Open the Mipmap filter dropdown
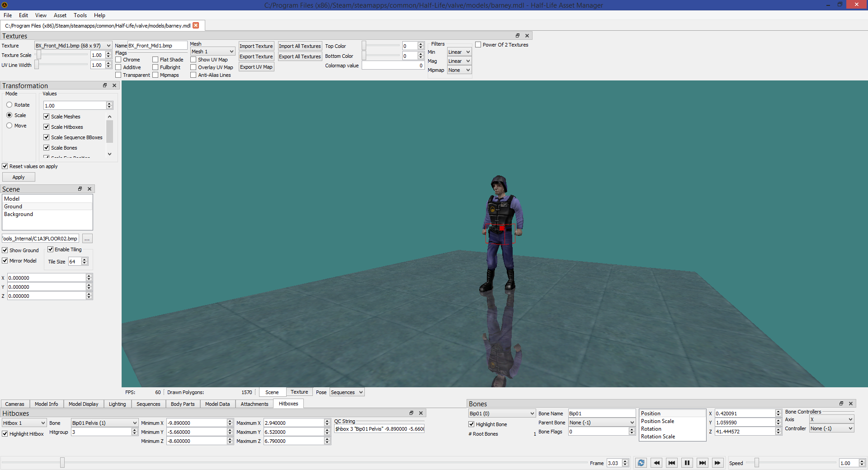This screenshot has height=470, width=868. (x=459, y=70)
